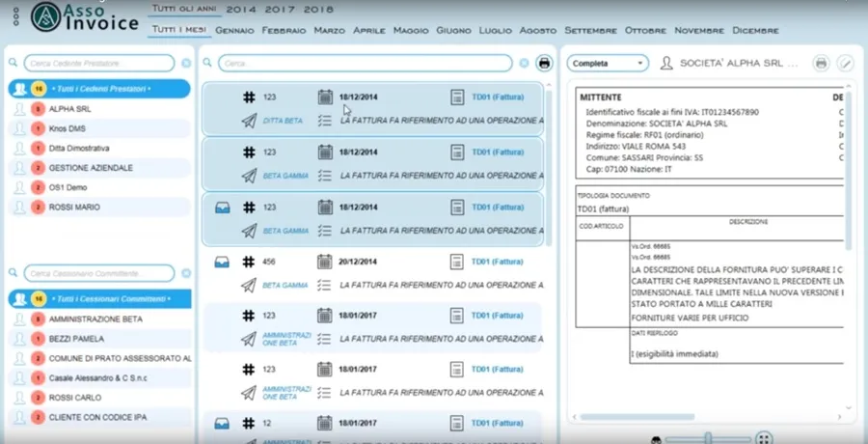Select Casale Alessandro & C S.n.c entry

99,378
